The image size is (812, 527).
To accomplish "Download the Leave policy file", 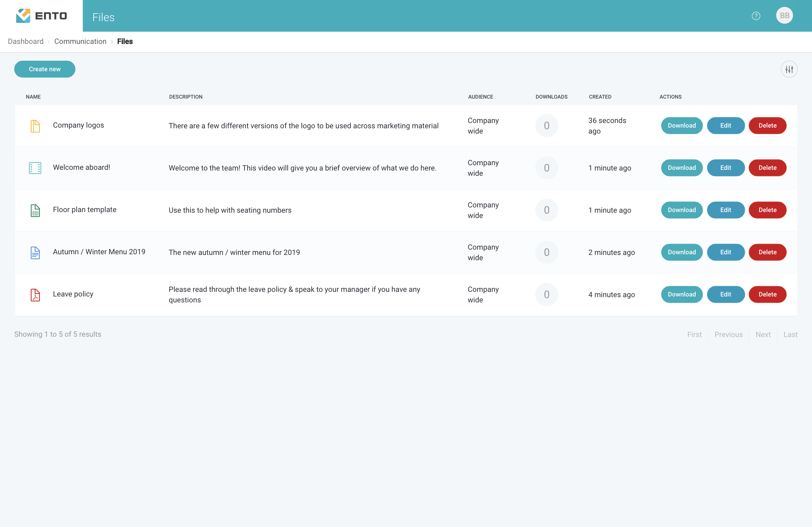I will click(682, 294).
